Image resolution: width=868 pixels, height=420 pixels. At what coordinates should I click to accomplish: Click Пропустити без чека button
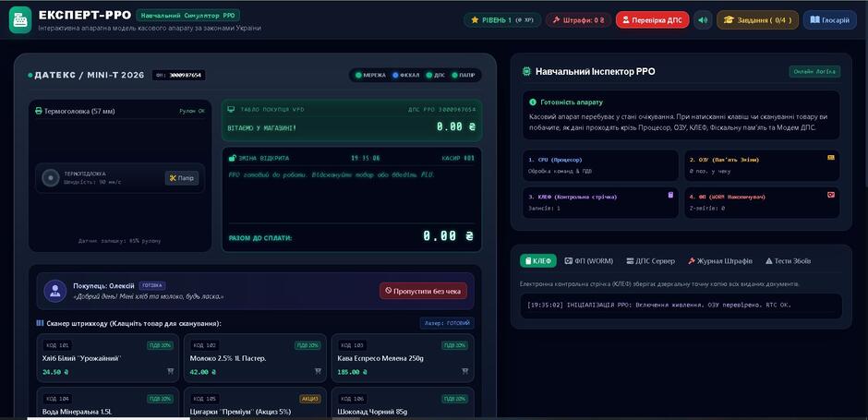coord(423,291)
